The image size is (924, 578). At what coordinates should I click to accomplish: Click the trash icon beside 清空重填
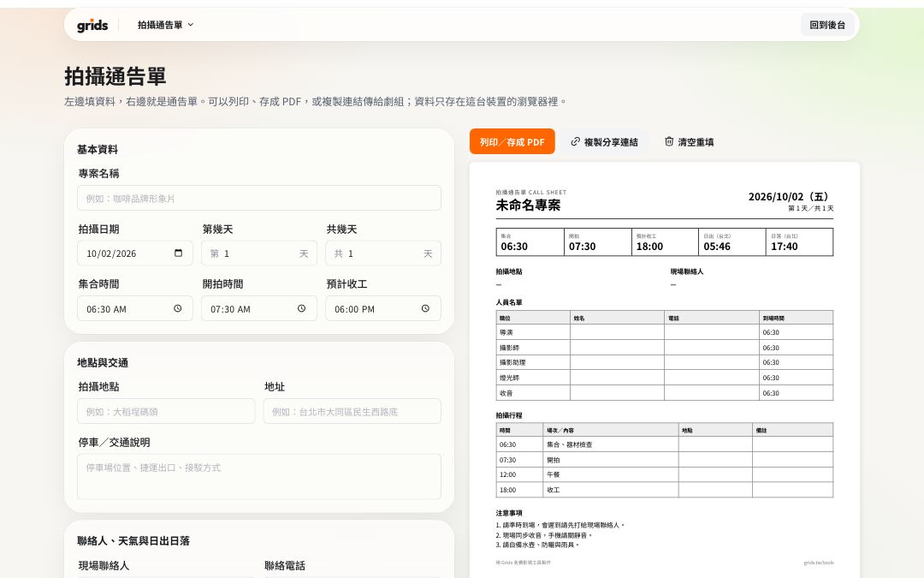(669, 141)
